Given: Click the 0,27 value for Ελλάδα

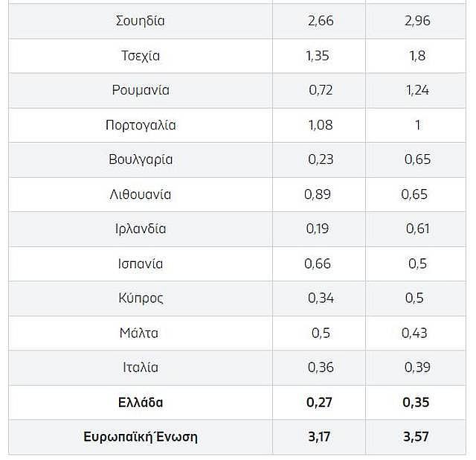Looking at the screenshot, I should click(x=321, y=402).
